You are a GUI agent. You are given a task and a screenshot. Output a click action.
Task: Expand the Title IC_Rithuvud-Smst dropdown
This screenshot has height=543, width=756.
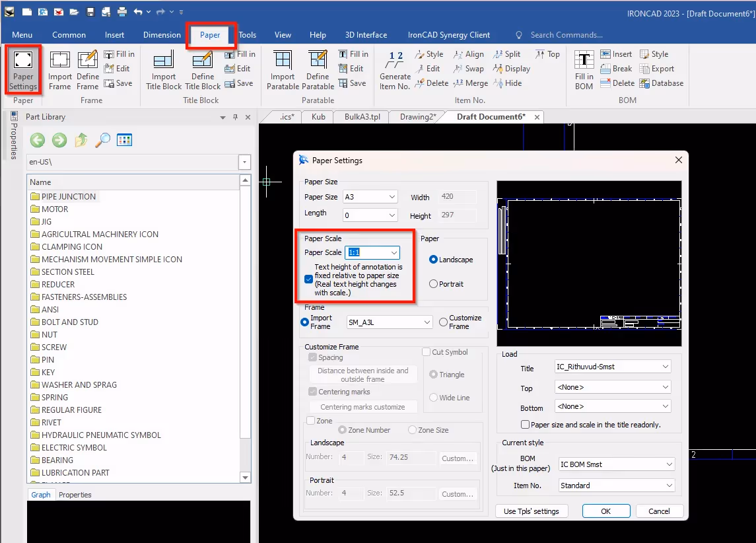coord(664,367)
